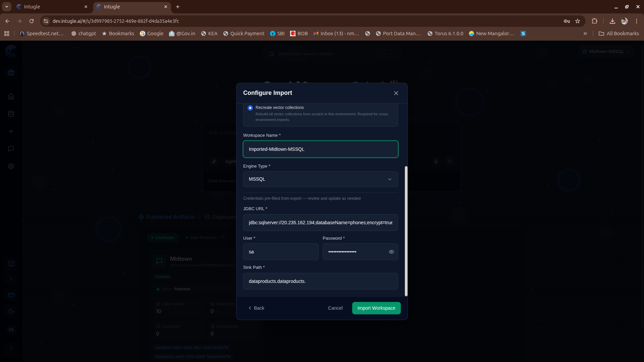
Task: Open database icon in sidebar
Action: pos(11,114)
